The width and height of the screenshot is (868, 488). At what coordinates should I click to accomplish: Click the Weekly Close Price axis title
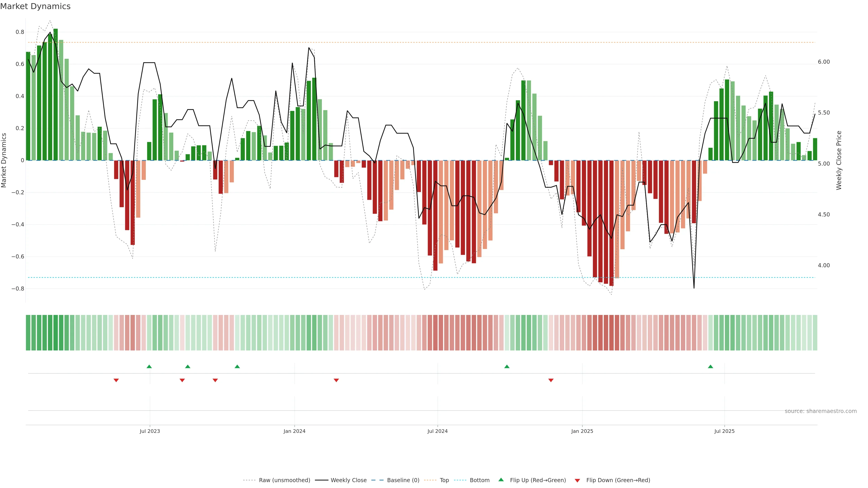pos(839,160)
